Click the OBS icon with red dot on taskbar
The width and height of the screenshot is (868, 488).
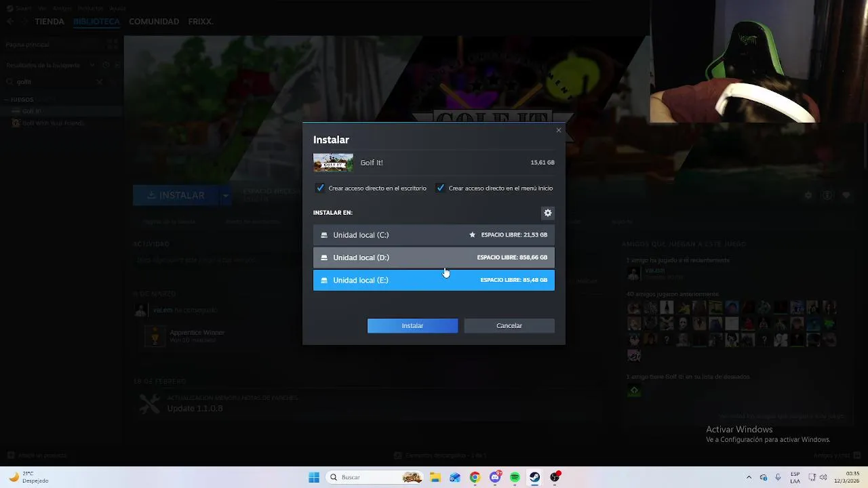tap(555, 477)
